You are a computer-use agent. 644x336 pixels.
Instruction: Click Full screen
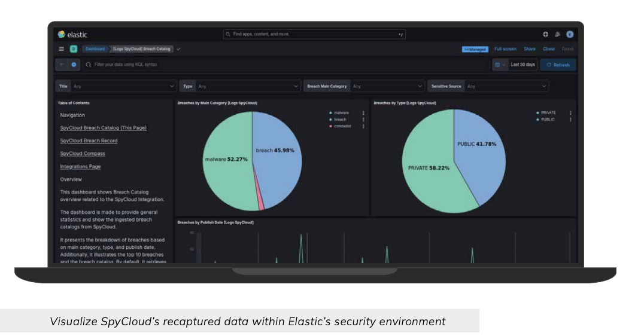point(505,49)
